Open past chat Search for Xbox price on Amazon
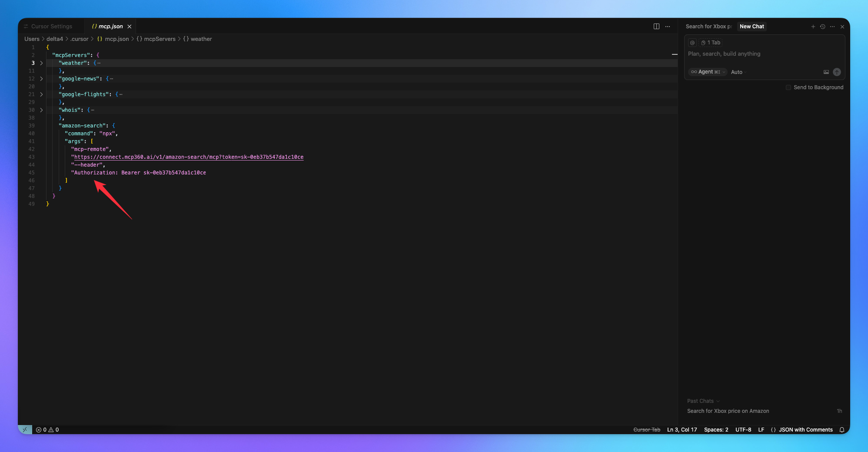The width and height of the screenshot is (868, 452). point(728,411)
